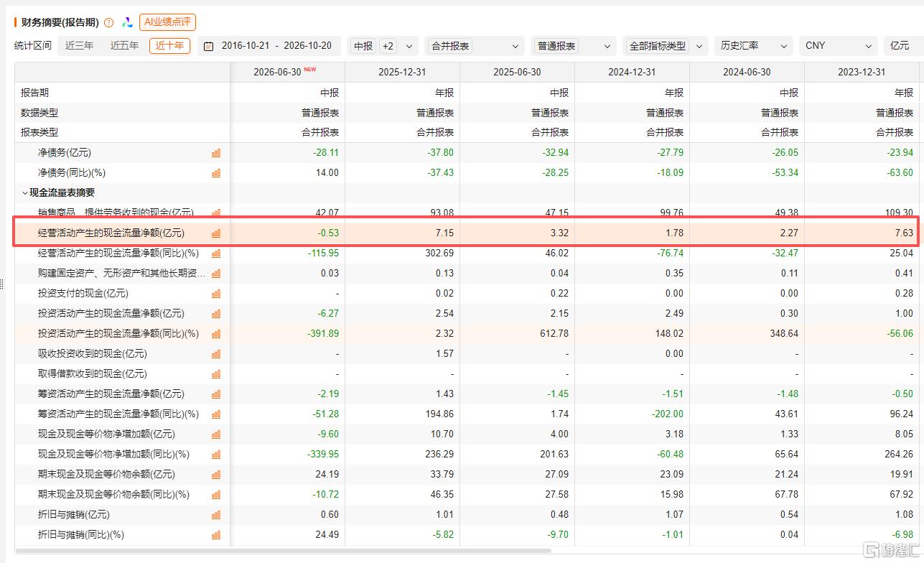This screenshot has width=924, height=563.
Task: Show chart for 期末现金及现金等价物余额(亿元)
Action: [216, 475]
